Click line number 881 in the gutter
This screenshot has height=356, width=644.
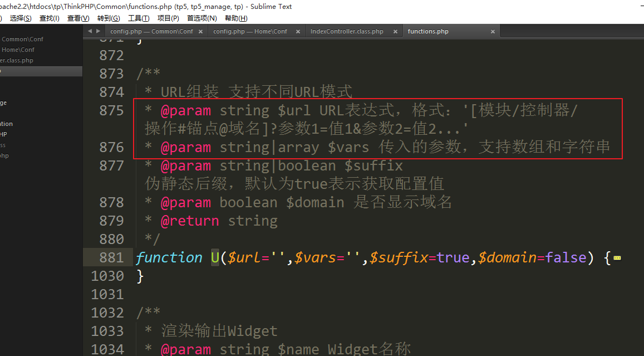111,257
